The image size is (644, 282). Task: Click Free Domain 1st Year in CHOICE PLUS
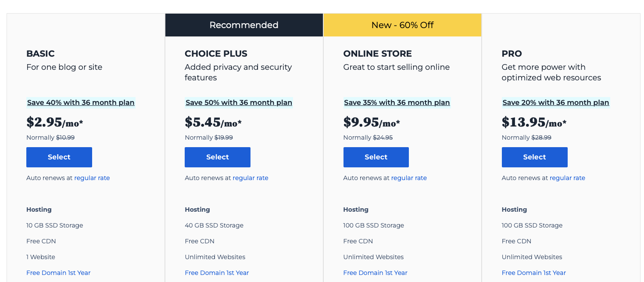tap(217, 273)
